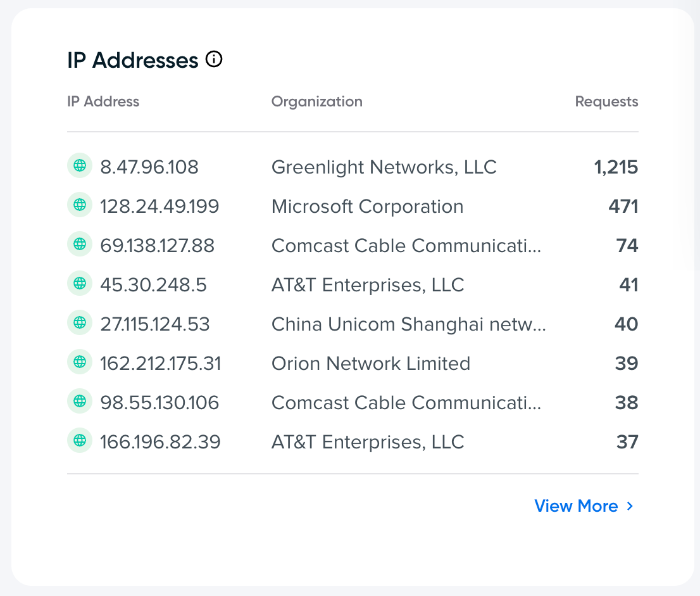The height and width of the screenshot is (596, 700).
Task: Click Greenlight Networks, LLC organization
Action: pos(384,167)
